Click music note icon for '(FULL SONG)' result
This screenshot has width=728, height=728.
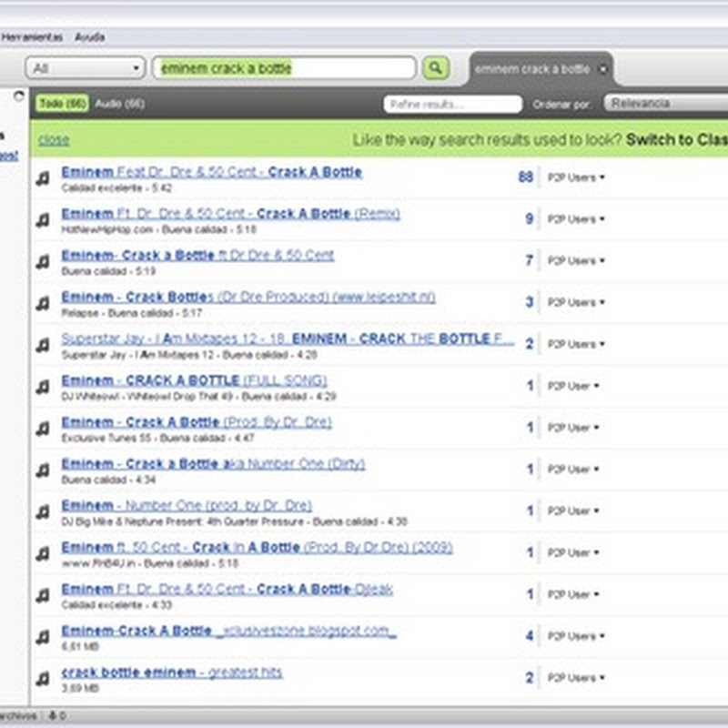43,387
